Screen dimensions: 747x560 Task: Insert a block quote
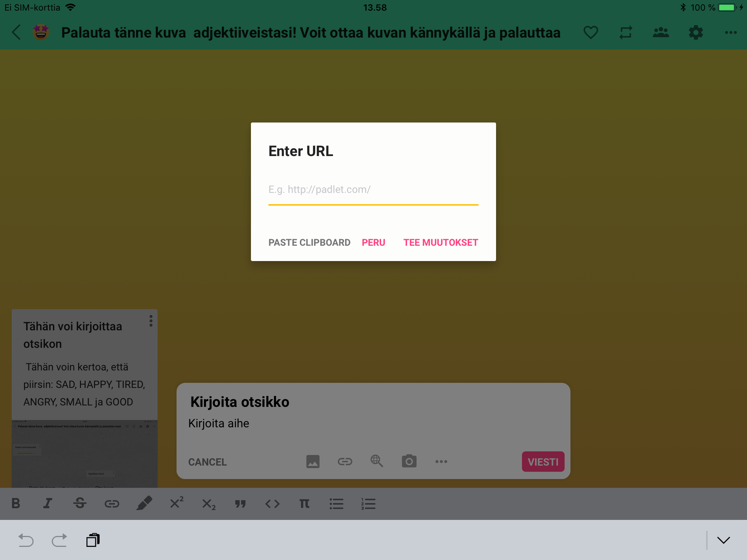pos(240,503)
